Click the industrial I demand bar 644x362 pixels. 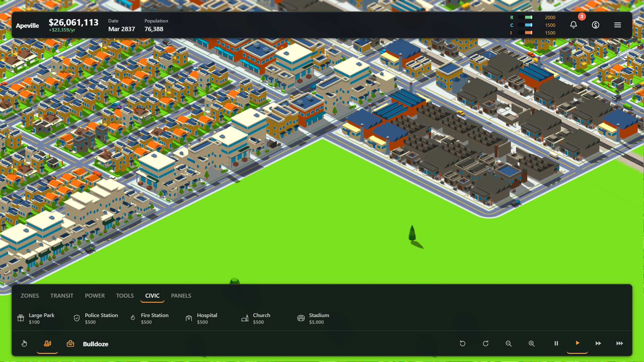tap(525, 33)
